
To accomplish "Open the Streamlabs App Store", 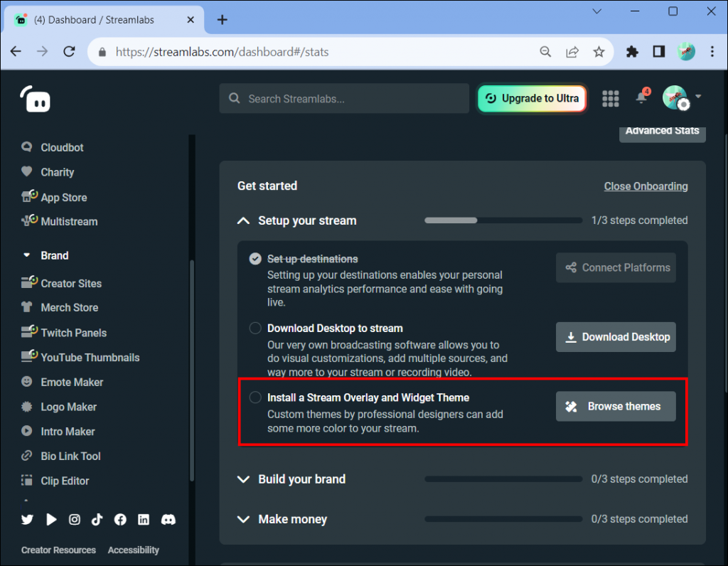I will point(63,197).
